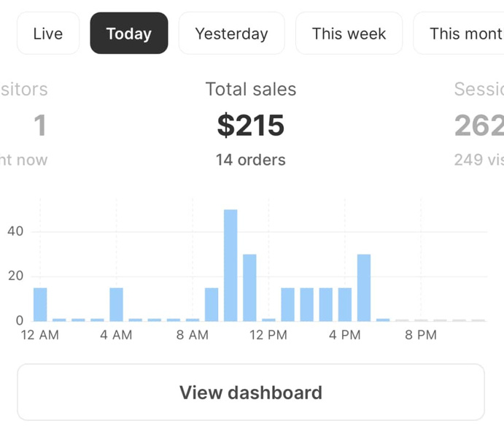Click the tallest bar at 10 AM
The height and width of the screenshot is (429, 504).
[230, 266]
